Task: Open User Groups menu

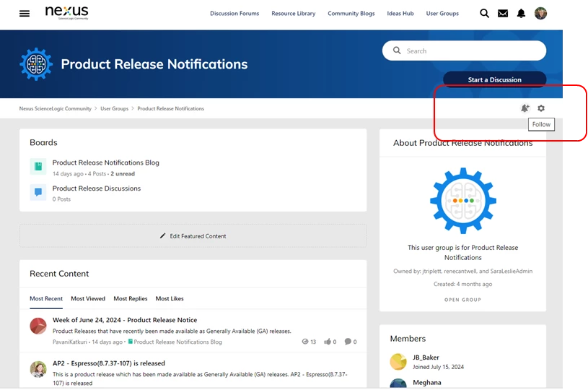Action: [x=442, y=14]
